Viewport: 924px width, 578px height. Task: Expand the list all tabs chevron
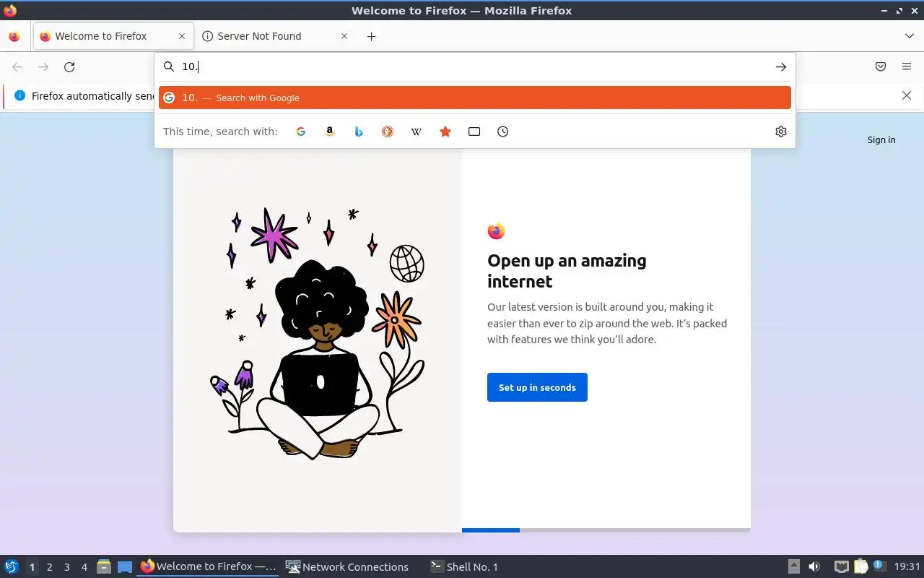(909, 36)
